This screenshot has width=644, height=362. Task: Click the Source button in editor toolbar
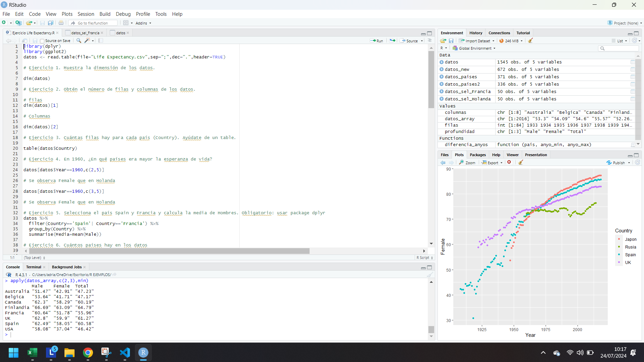pyautogui.click(x=411, y=41)
